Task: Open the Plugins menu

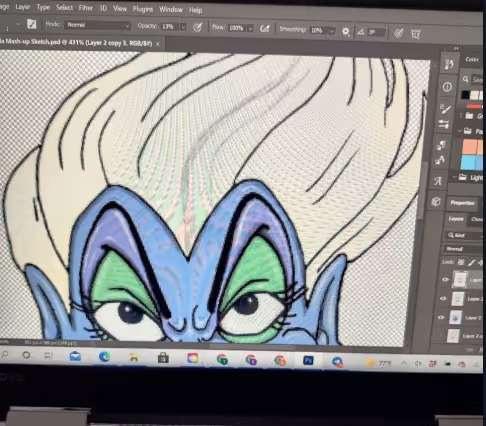Action: tap(143, 9)
